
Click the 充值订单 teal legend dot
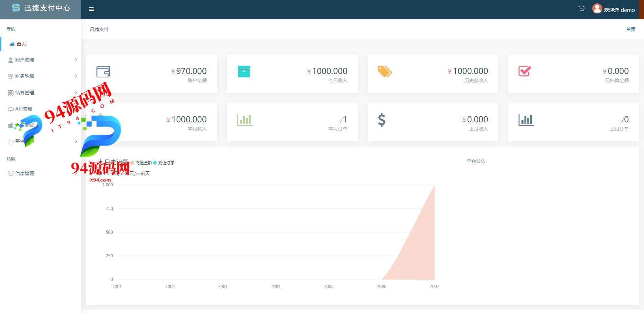[x=155, y=163]
